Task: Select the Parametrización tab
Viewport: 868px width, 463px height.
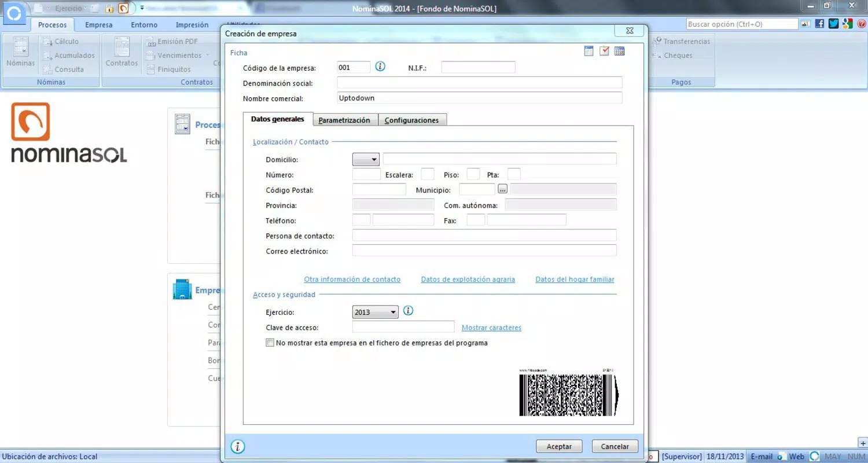Action: point(344,120)
